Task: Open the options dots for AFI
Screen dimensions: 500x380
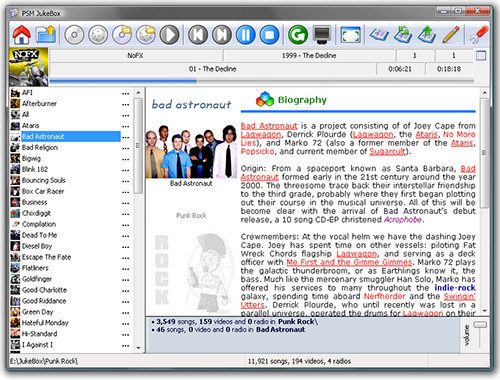Action: tap(125, 94)
